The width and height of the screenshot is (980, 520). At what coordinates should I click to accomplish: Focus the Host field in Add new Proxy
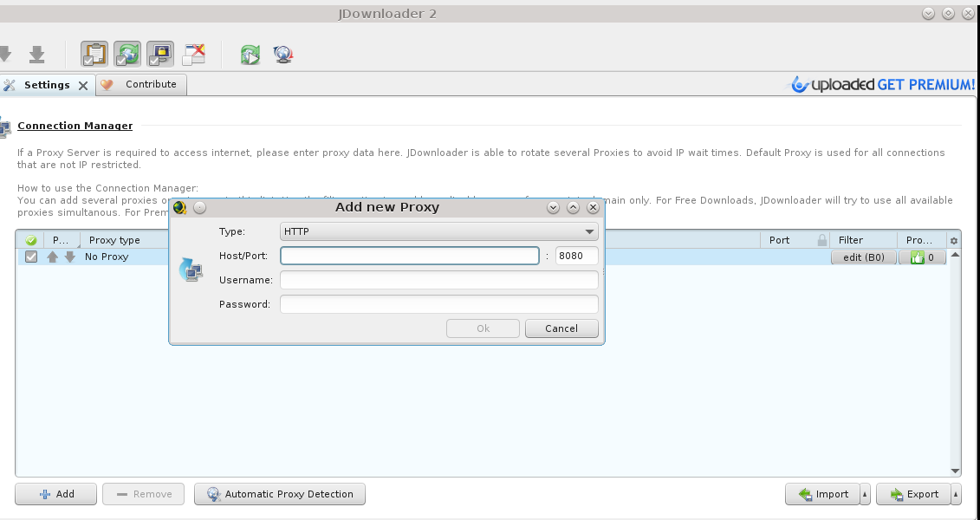pos(409,256)
